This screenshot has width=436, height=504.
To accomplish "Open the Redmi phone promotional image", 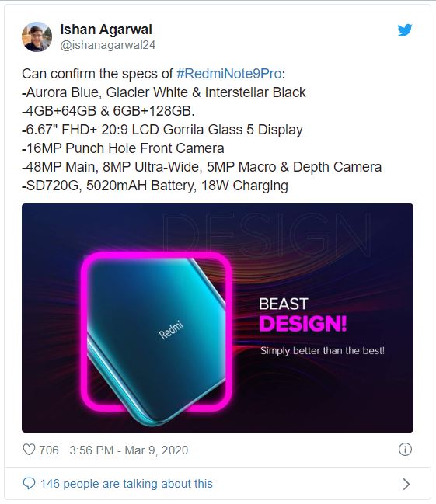I will (x=218, y=318).
